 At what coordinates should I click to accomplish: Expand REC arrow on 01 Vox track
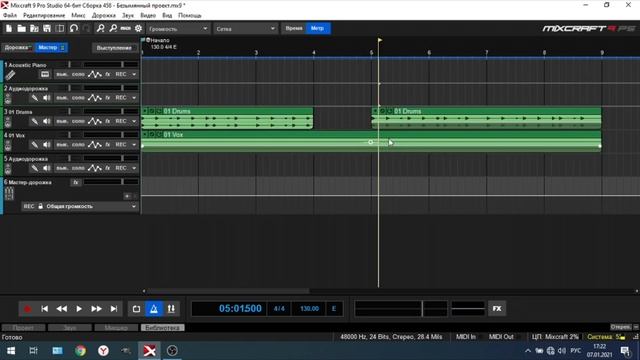click(134, 144)
